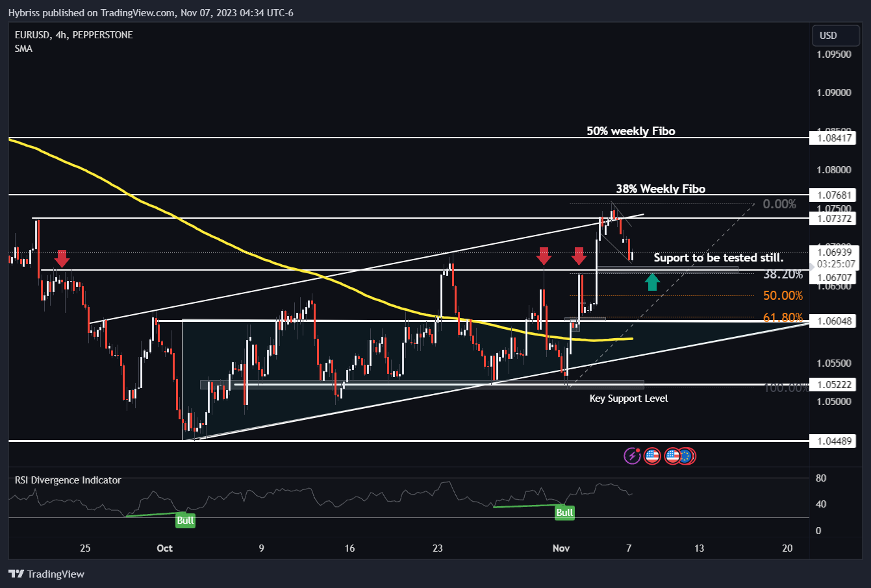Viewport: 871px width, 588px height.
Task: Click the 50.00% Fibonacci level label
Action: 783,296
